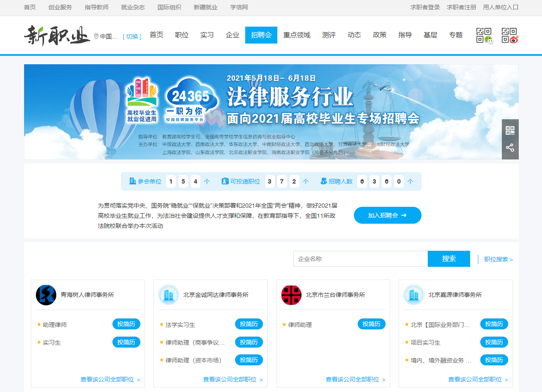This screenshot has width=542, height=392.
Task: Open the side QR code widget
Action: 510,130
